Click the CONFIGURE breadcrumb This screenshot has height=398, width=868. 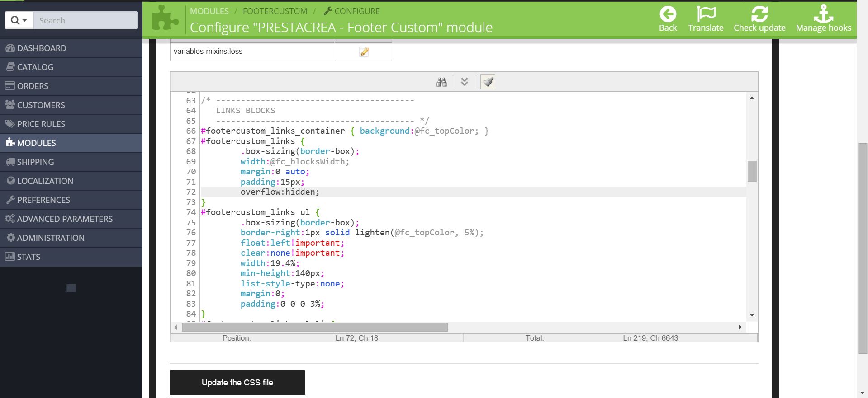click(x=352, y=11)
